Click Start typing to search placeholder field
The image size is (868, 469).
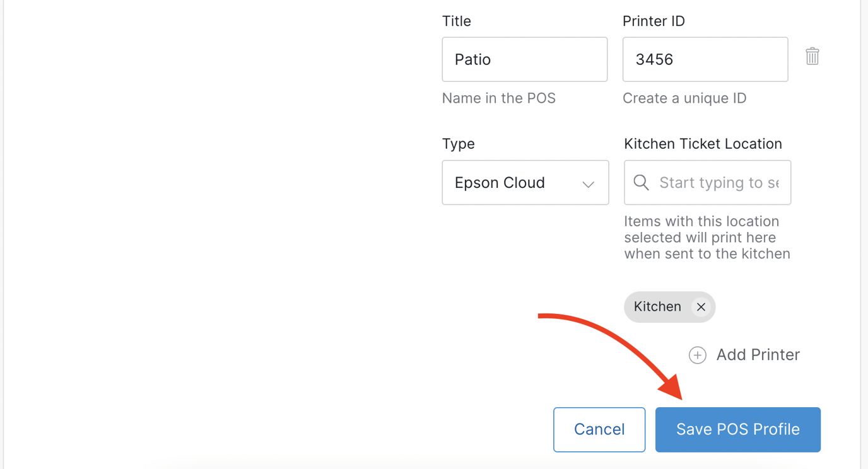click(x=718, y=182)
